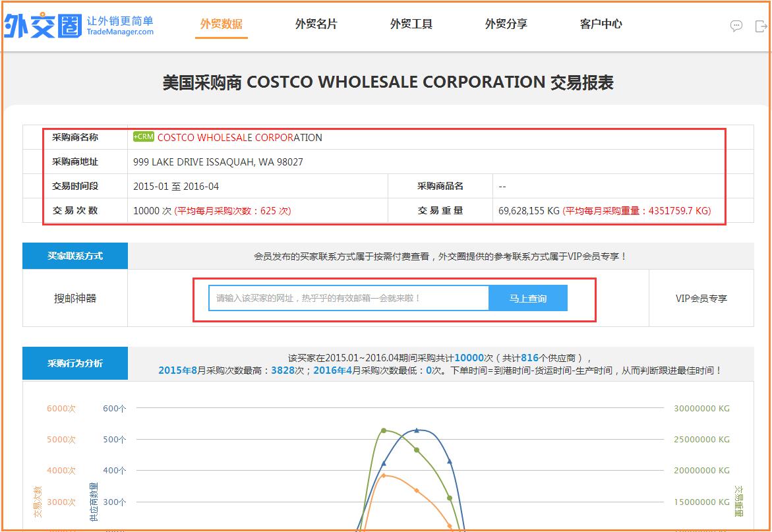Click the 平均每月采购重量 average weight text
This screenshot has height=532, width=772.
(637, 211)
